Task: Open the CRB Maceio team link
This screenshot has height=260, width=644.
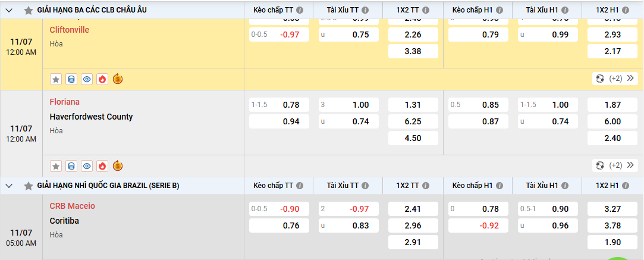Action: pyautogui.click(x=73, y=206)
